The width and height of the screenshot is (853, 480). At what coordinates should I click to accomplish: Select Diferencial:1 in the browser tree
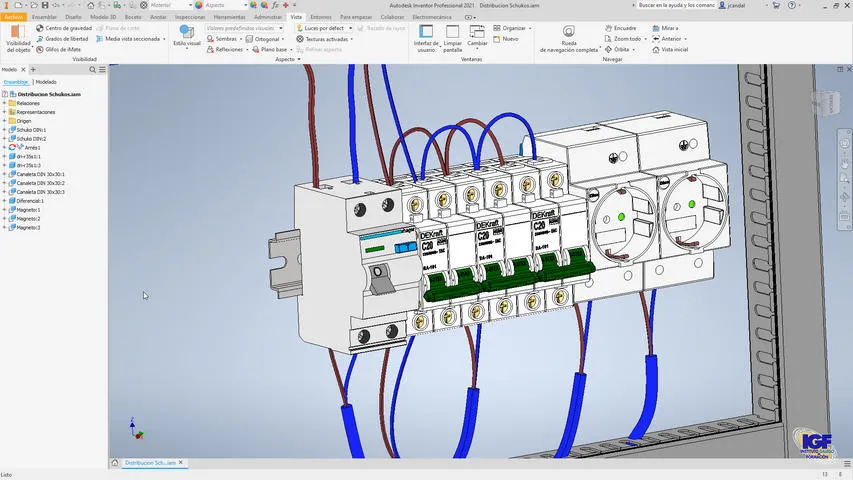[30, 201]
